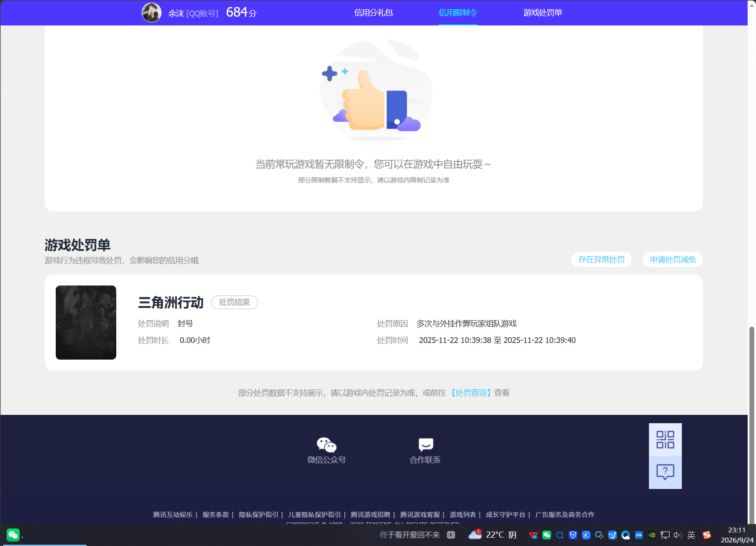This screenshot has width=756, height=546.
Task: Click the Kugou K music icon beside the song
Action: pyautogui.click(x=451, y=535)
